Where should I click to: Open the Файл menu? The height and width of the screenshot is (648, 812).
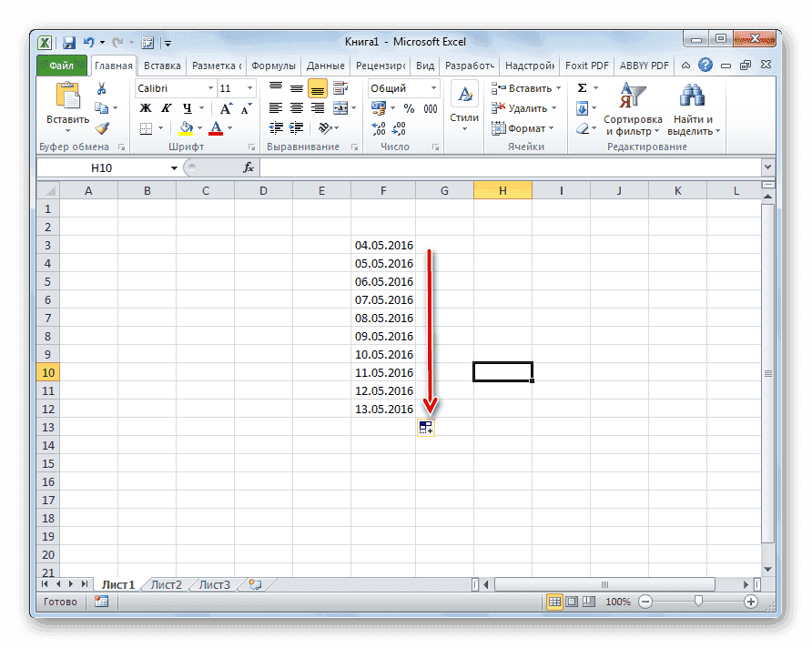coord(61,65)
